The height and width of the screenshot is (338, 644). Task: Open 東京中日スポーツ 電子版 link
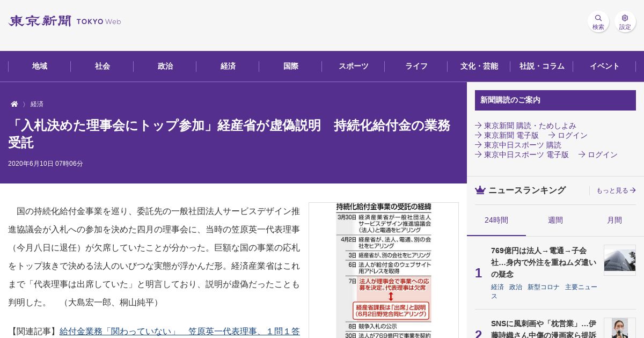(x=522, y=155)
